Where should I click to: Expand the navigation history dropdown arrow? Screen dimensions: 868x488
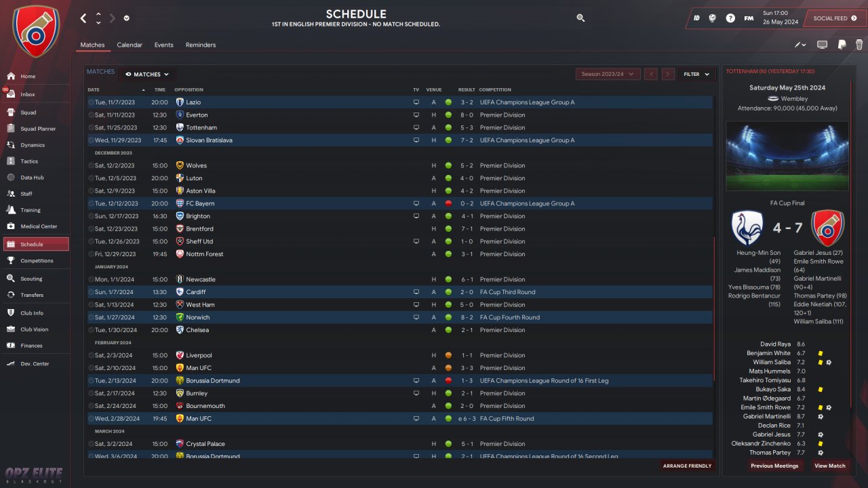(127, 18)
